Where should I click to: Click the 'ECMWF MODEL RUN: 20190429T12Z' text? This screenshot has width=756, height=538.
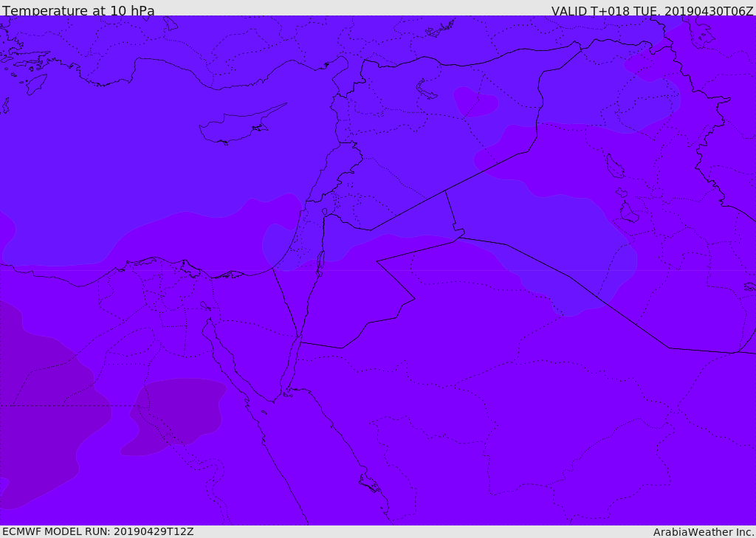(x=98, y=532)
